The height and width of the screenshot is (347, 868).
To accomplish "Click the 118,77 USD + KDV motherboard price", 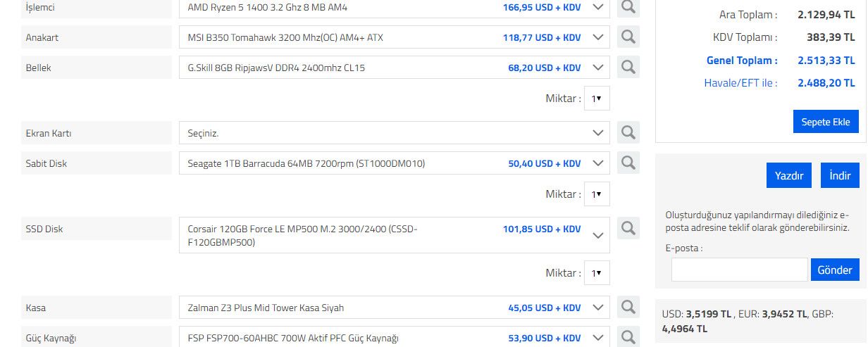I will click(542, 38).
